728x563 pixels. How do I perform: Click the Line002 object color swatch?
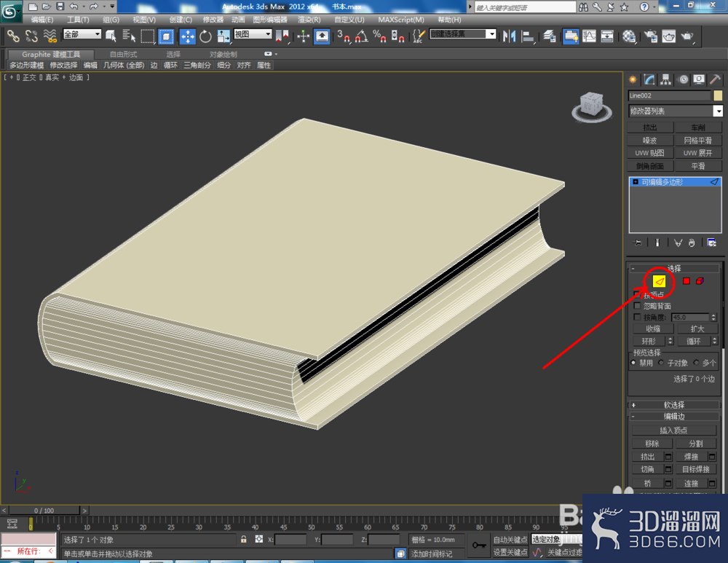tap(718, 95)
